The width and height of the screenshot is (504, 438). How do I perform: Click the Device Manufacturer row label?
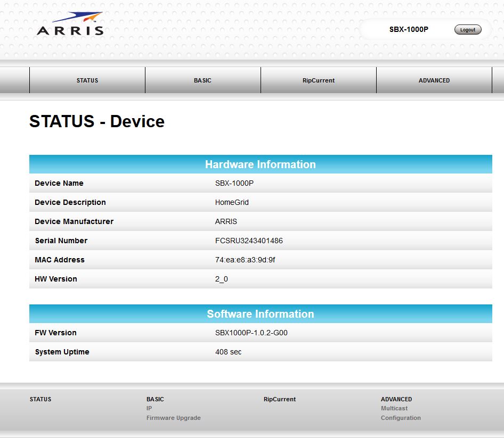tap(74, 221)
